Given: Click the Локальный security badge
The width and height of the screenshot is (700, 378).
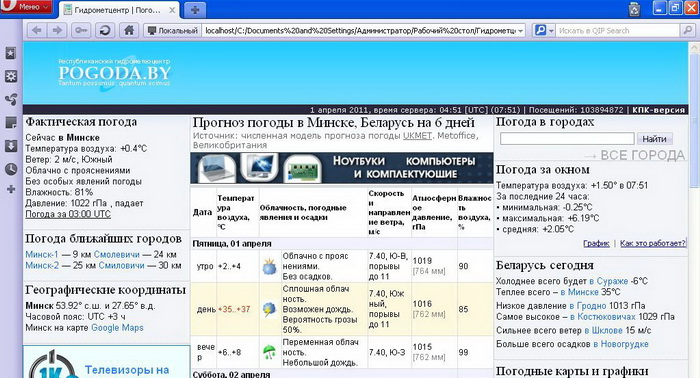Looking at the screenshot, I should [x=172, y=30].
